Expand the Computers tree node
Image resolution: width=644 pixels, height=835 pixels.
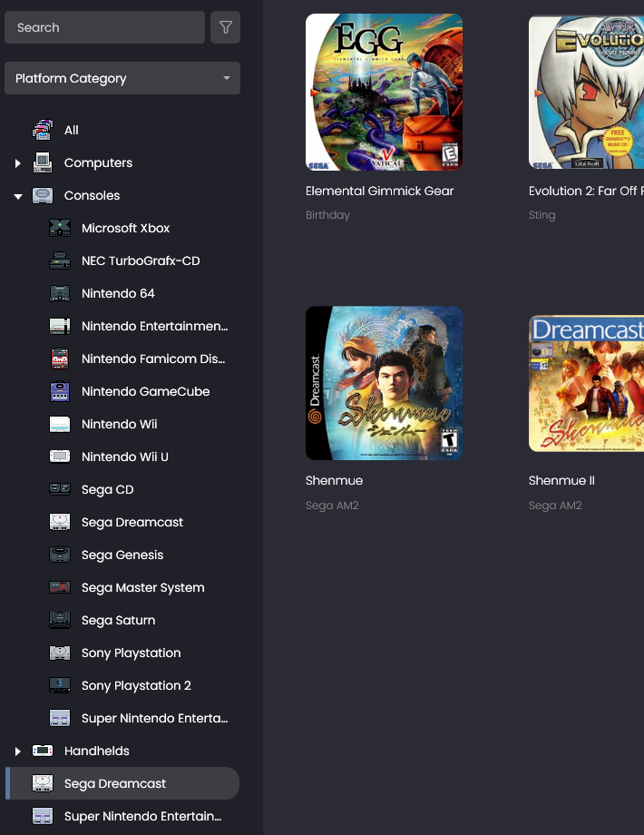click(x=17, y=163)
